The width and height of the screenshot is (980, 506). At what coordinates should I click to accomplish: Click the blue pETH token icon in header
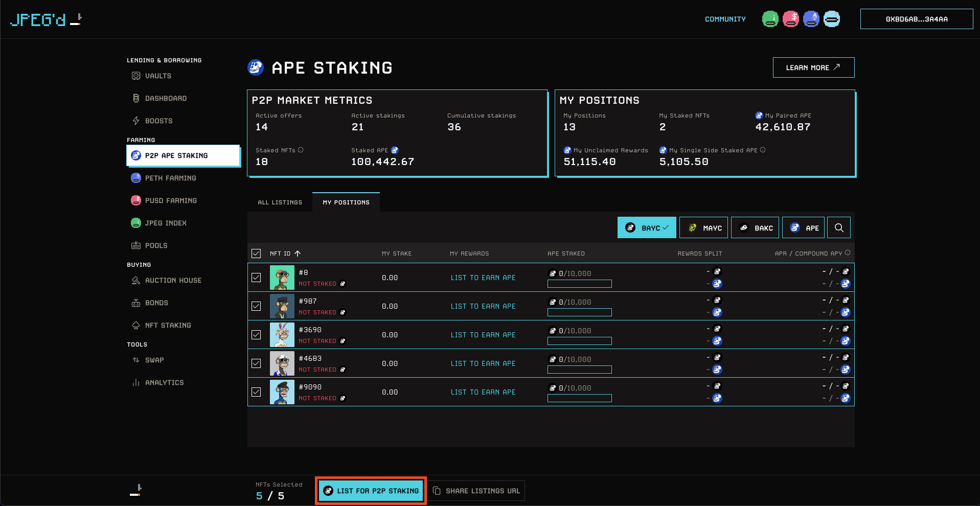tap(811, 19)
